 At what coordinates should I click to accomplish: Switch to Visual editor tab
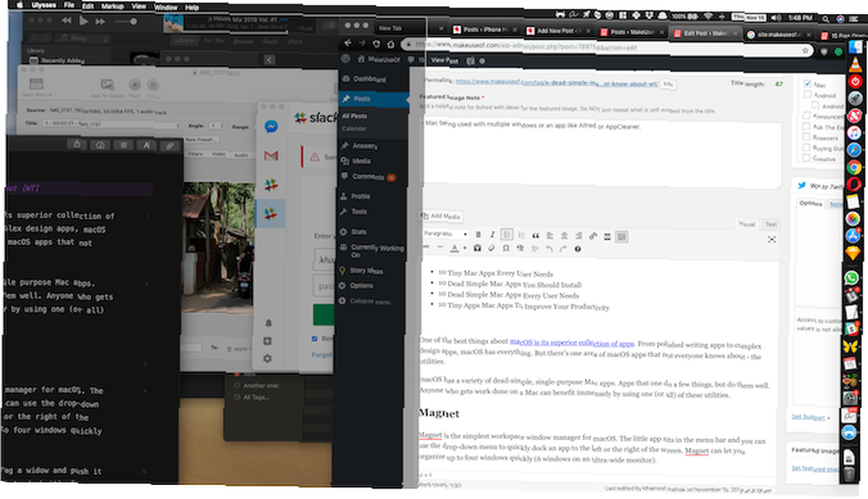coord(746,224)
